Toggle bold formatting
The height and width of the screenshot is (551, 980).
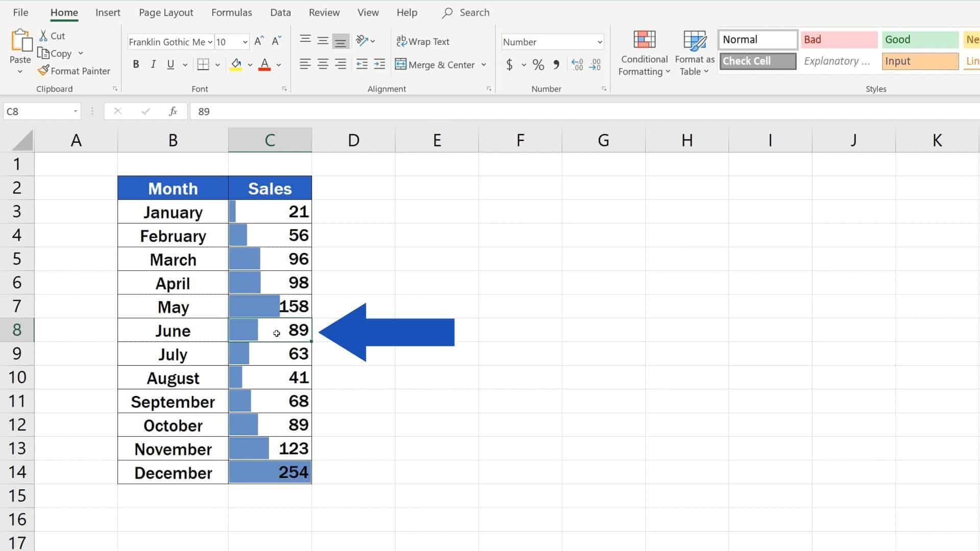click(135, 64)
